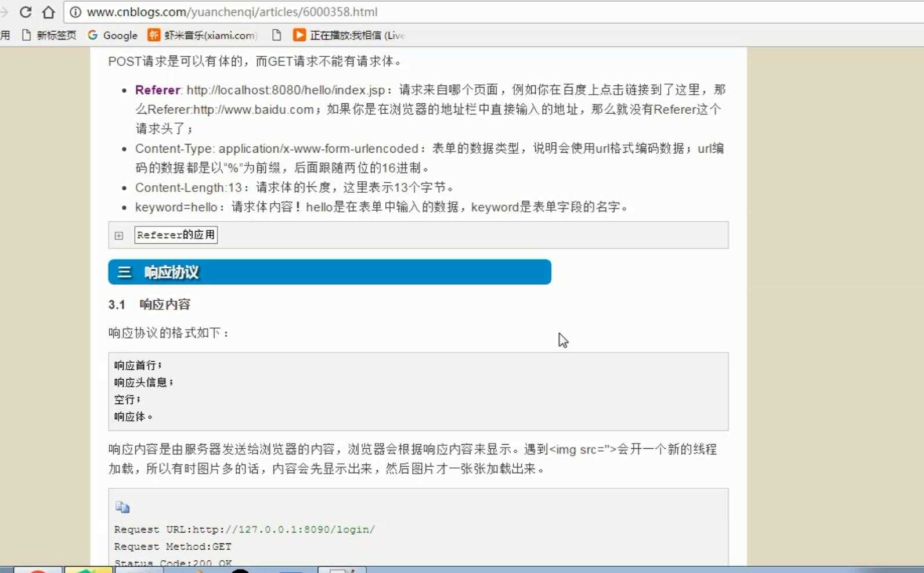Click the sentence starting POST请求是可以有体的
The height and width of the screenshot is (573, 924).
point(256,61)
